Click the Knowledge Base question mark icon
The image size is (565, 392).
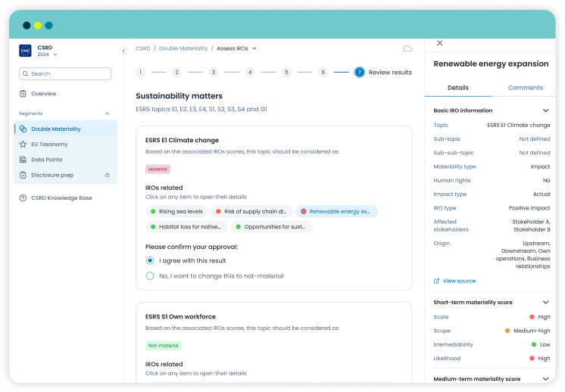23,198
